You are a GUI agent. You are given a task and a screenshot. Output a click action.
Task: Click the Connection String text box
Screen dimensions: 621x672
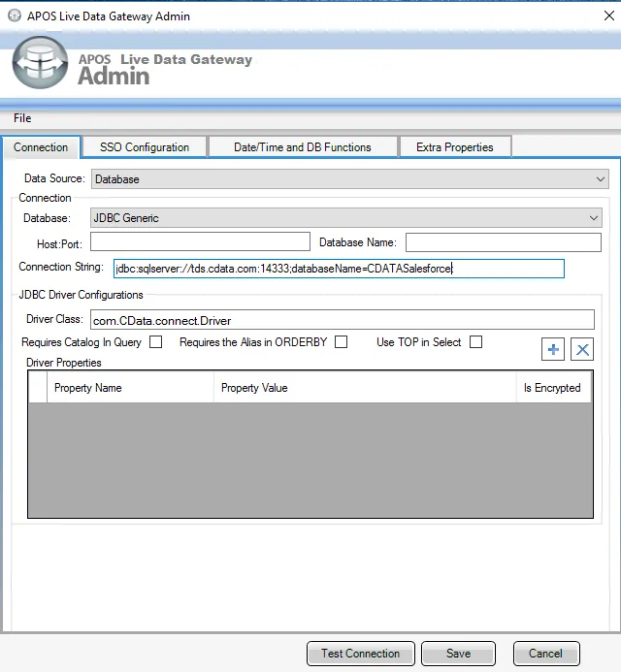[337, 269]
